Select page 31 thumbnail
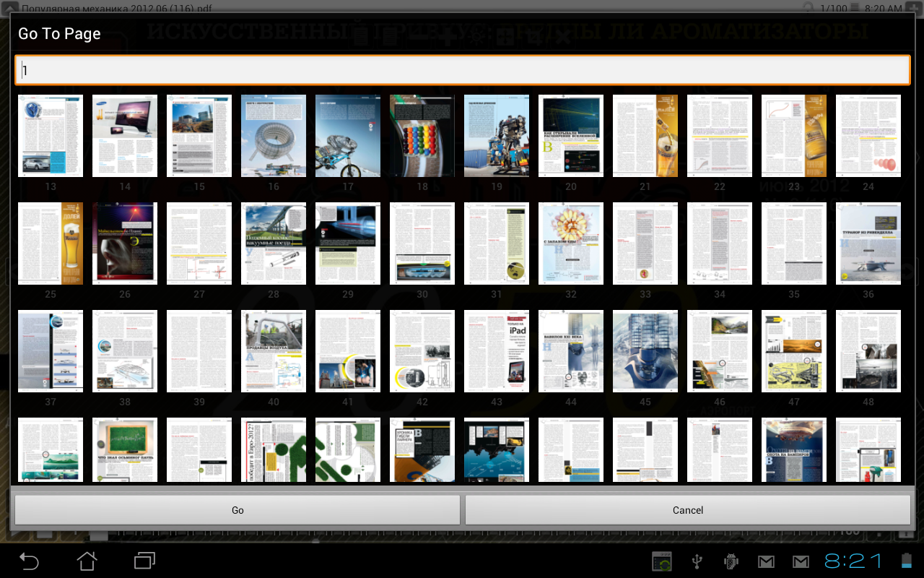The image size is (924, 578). [x=497, y=243]
